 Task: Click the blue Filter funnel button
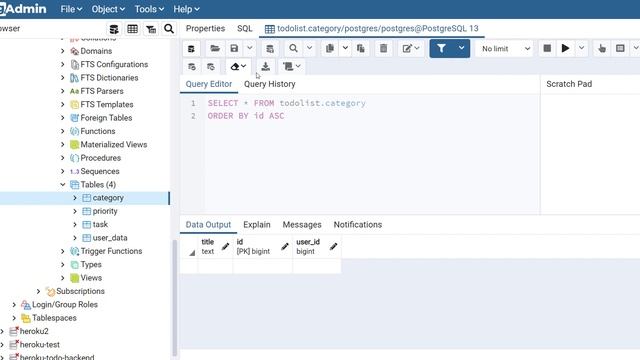[x=441, y=49]
